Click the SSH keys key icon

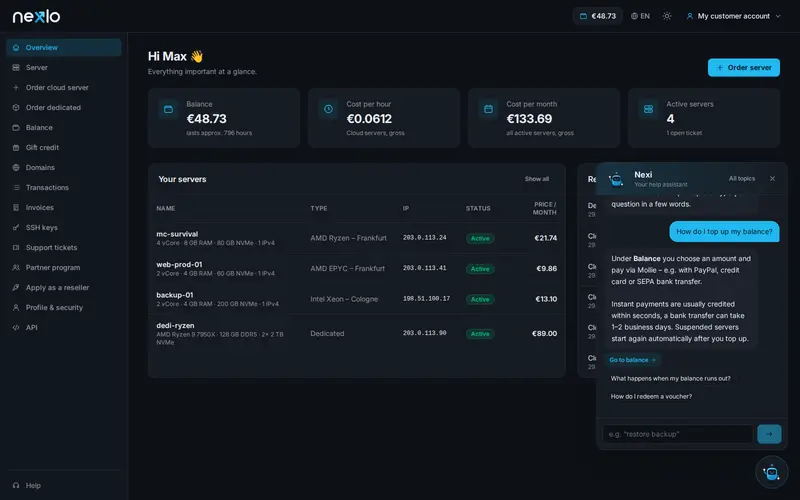16,228
